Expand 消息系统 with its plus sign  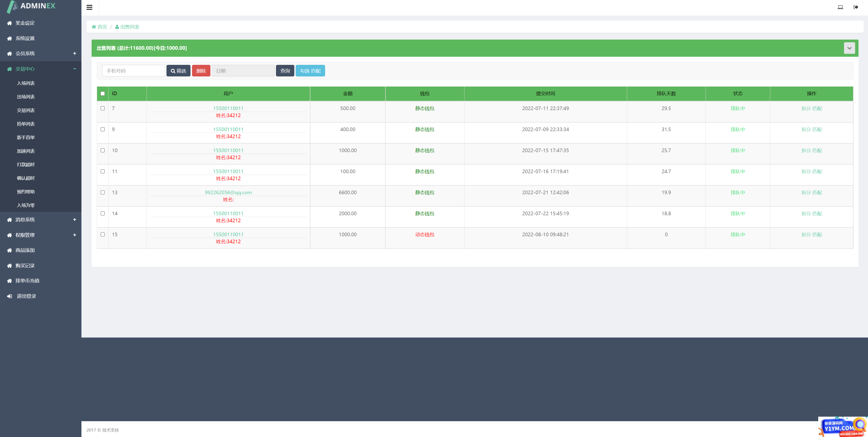[x=74, y=220]
